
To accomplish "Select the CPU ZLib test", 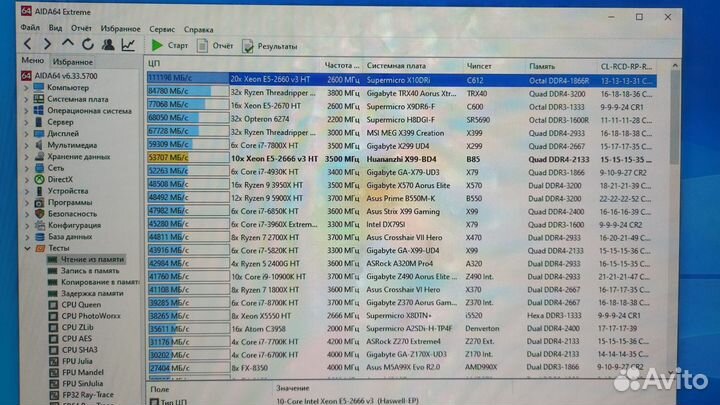I will tap(78, 327).
